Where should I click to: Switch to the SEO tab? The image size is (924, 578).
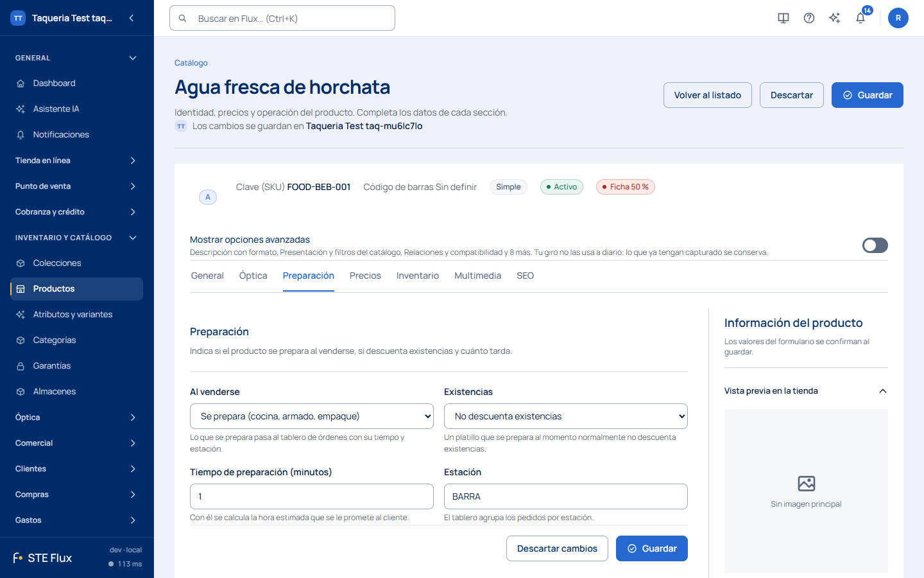526,276
